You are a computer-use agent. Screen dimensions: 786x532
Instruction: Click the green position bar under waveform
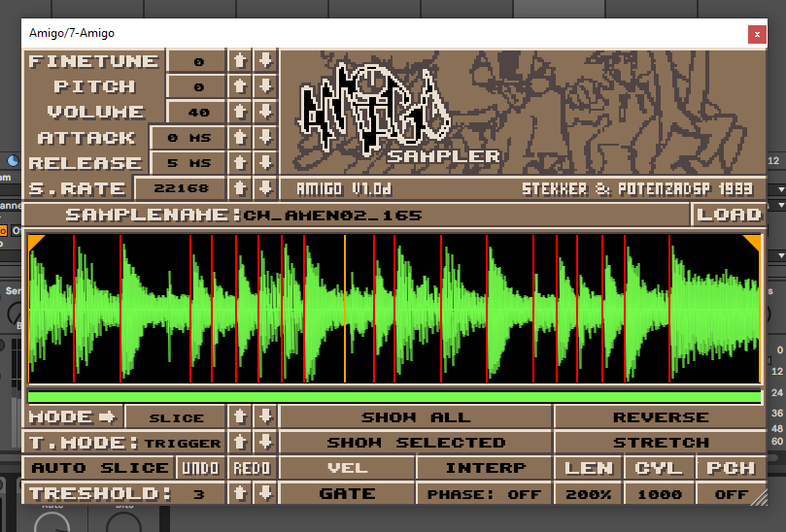[x=394, y=396]
